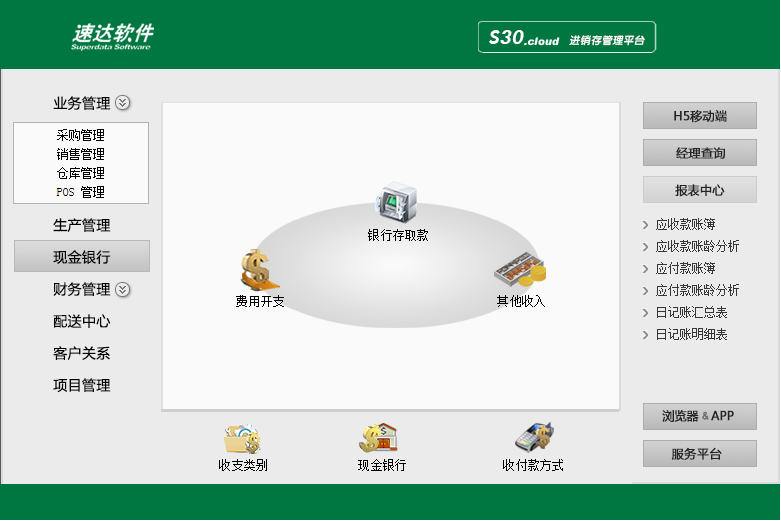Select 项目管理 in the sidebar
Image resolution: width=781 pixels, height=521 pixels.
point(82,385)
